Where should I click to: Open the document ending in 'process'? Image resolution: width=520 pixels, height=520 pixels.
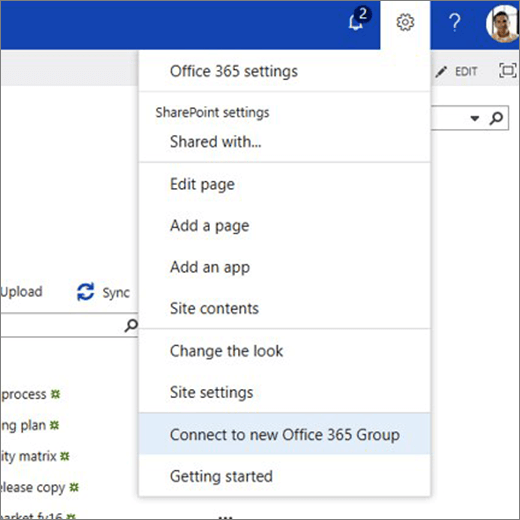click(24, 394)
